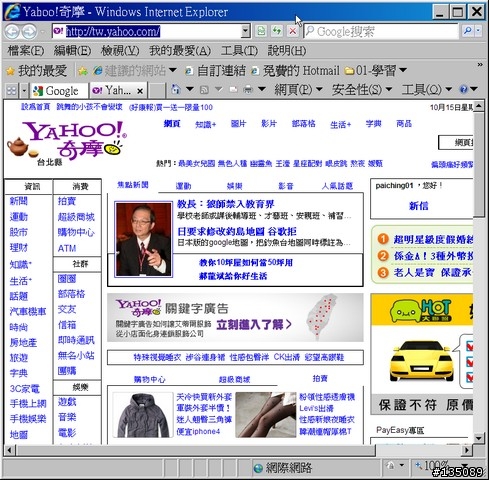Open the 工具(O) command bar menu

pyautogui.click(x=426, y=89)
